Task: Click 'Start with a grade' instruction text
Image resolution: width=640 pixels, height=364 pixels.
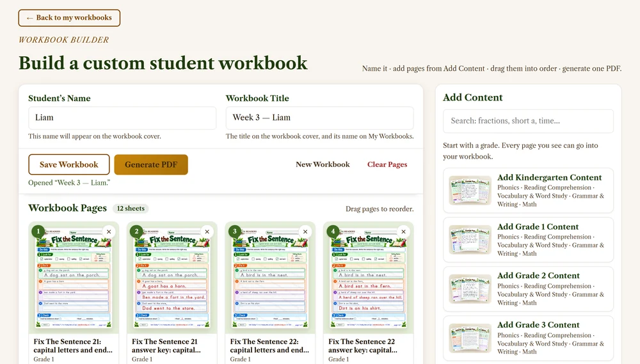Action: [x=520, y=151]
